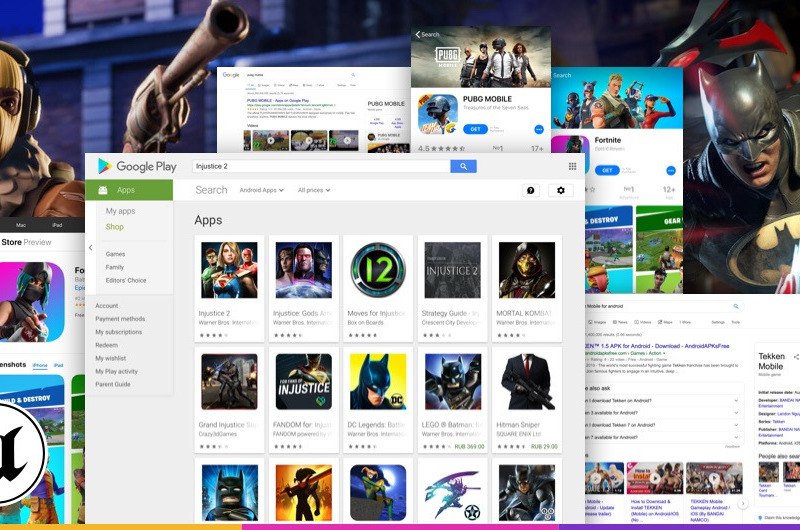Open the more options circle on the PUBG page
The height and width of the screenshot is (530, 800).
539,130
